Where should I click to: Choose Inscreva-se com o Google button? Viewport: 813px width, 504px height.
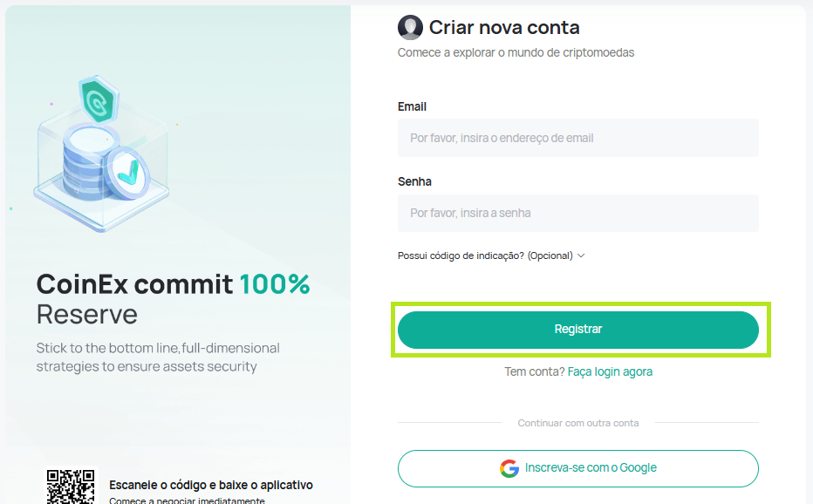tap(578, 469)
